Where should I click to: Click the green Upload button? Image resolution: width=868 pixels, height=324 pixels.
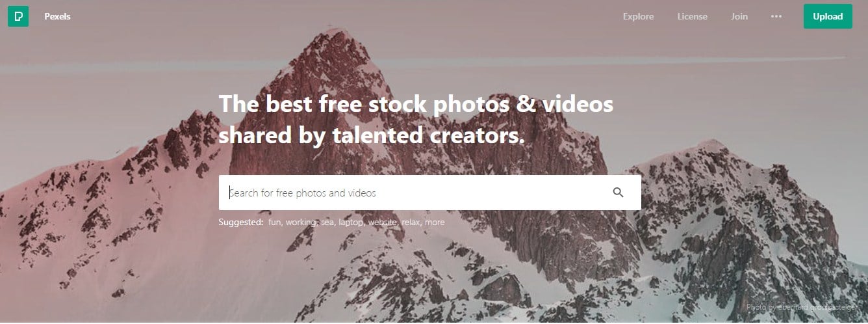click(828, 17)
